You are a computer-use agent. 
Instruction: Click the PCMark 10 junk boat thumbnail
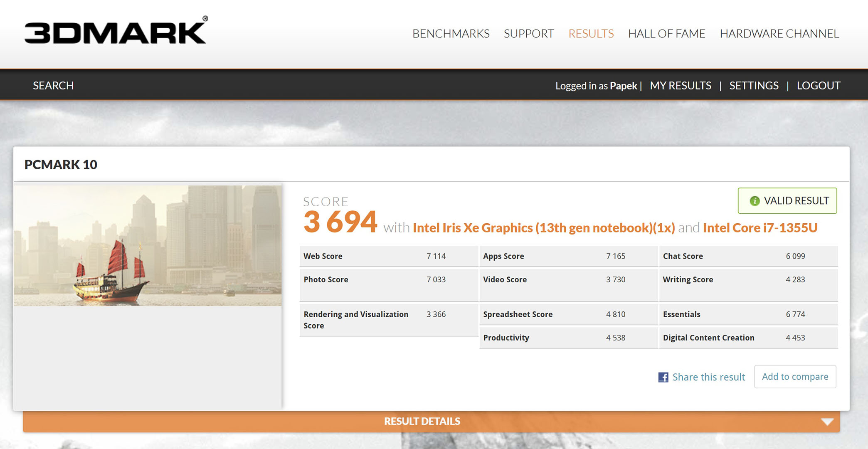pos(148,246)
